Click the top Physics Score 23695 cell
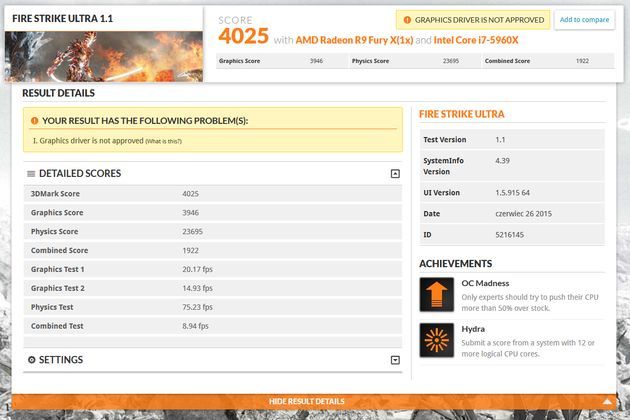The width and height of the screenshot is (630, 420). click(x=415, y=61)
